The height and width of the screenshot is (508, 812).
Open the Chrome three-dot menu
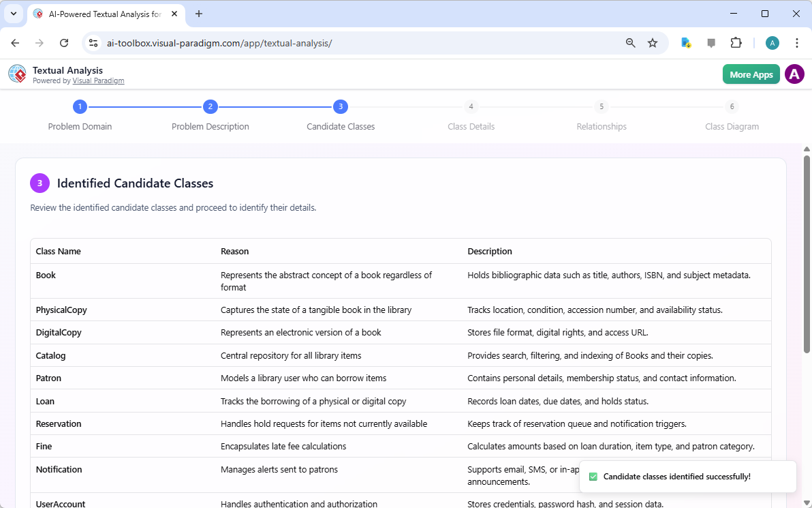pos(797,43)
